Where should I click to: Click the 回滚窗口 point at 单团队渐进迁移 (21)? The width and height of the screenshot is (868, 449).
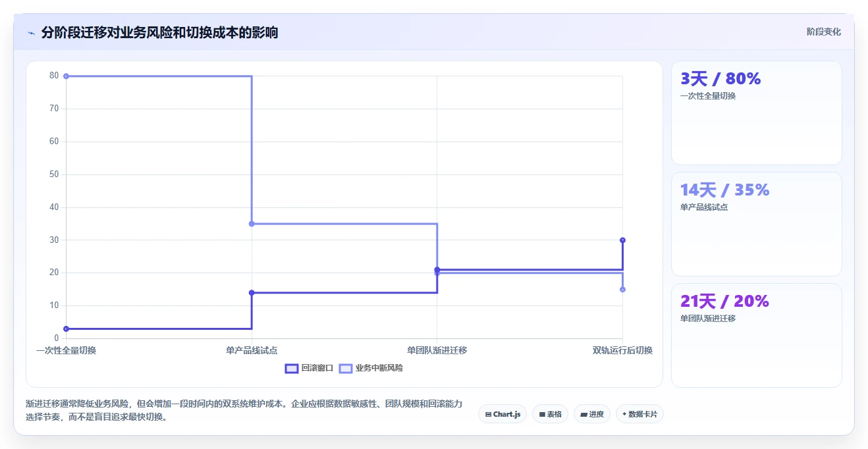click(x=437, y=269)
